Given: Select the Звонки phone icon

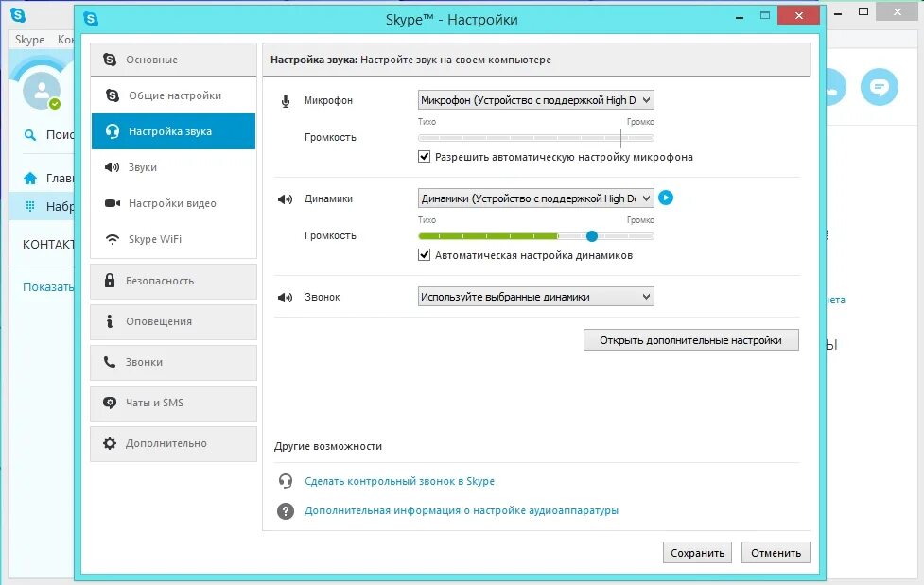Looking at the screenshot, I should pyautogui.click(x=112, y=363).
